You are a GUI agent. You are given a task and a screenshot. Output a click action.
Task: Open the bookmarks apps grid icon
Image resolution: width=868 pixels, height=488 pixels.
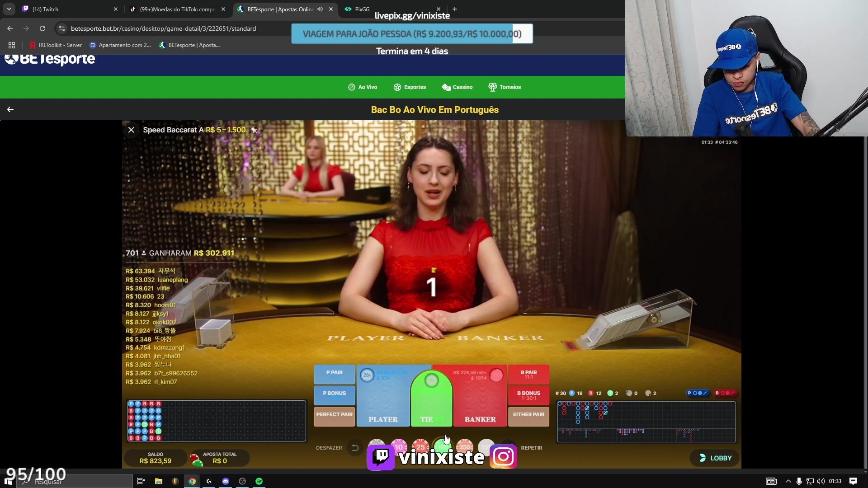click(x=12, y=45)
